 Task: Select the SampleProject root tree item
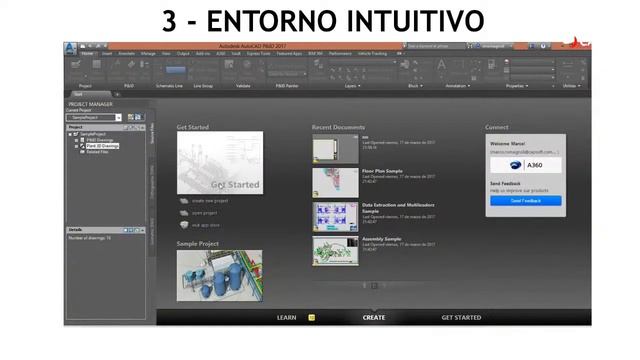93,134
